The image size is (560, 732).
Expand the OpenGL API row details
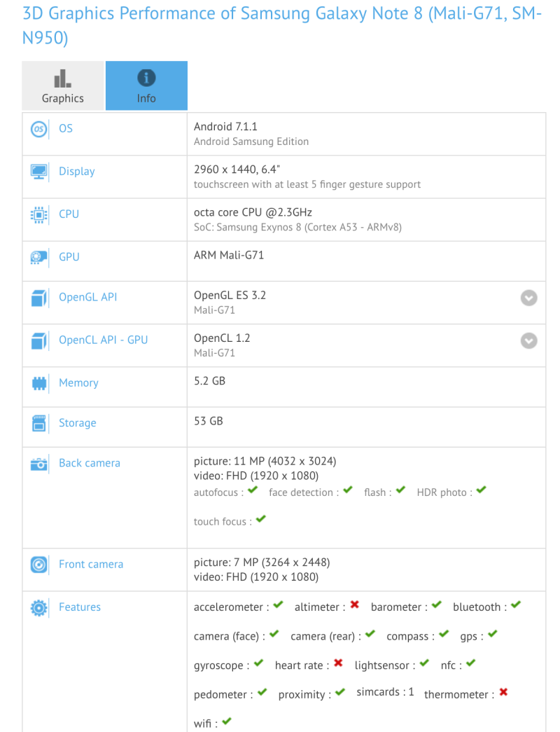tap(529, 298)
